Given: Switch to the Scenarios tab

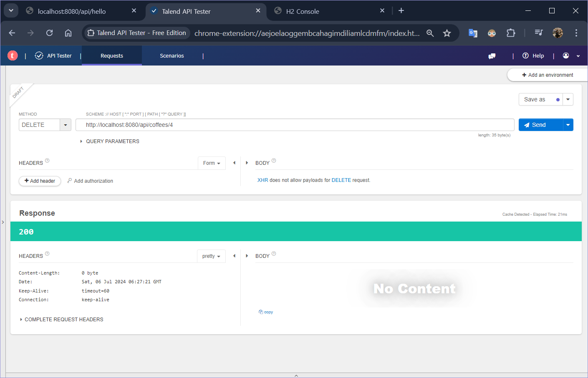Looking at the screenshot, I should click(172, 55).
